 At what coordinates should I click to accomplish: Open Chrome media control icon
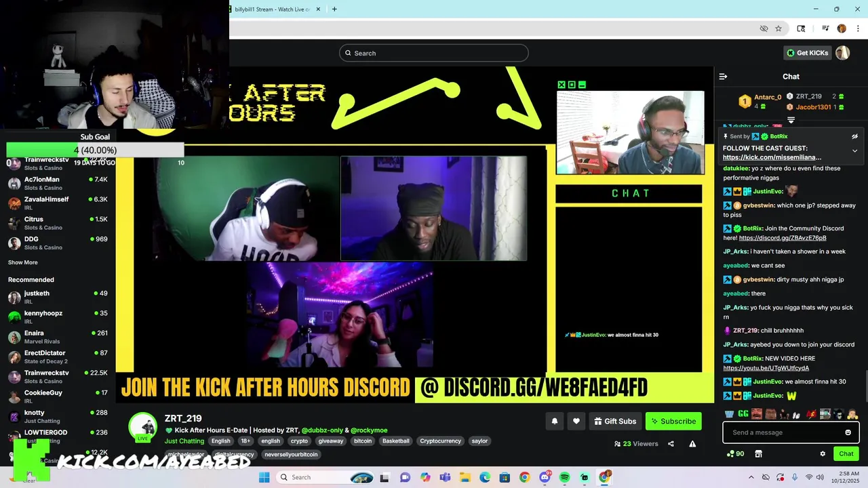pos(825,28)
